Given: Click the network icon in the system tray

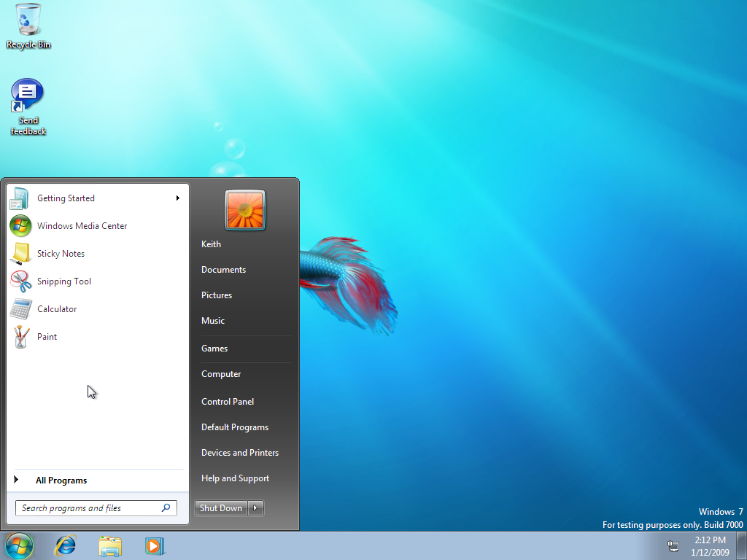Looking at the screenshot, I should 672,545.
